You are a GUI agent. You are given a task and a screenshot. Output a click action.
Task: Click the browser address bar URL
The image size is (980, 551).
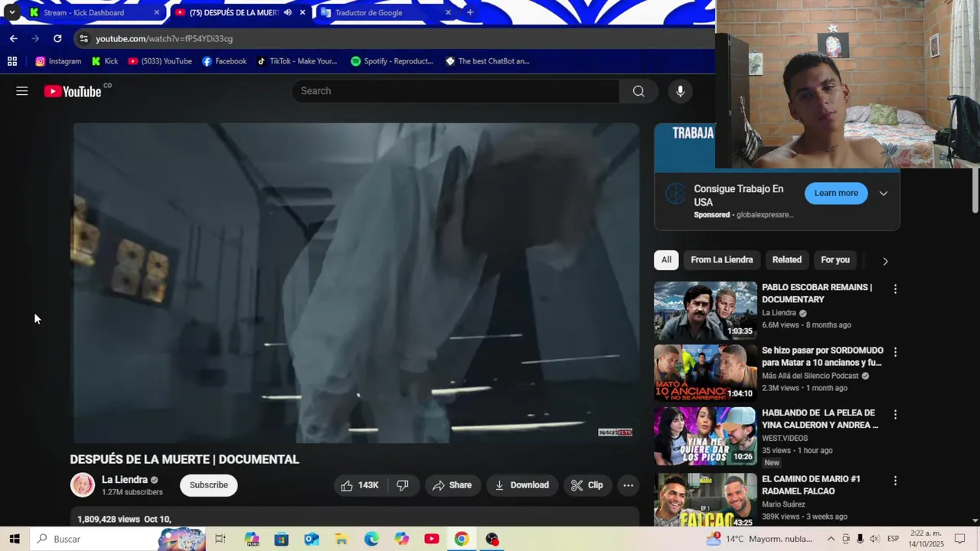tap(164, 39)
